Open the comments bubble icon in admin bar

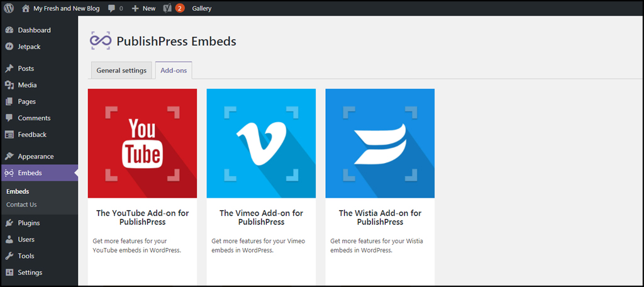pyautogui.click(x=111, y=8)
